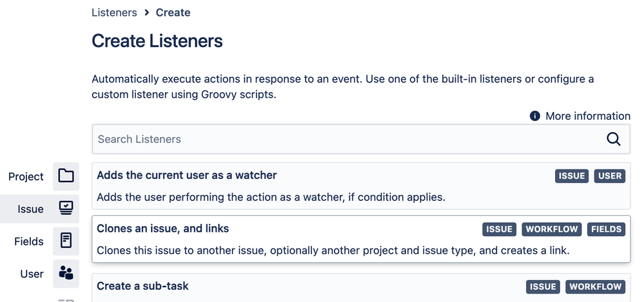Click the More information info icon
Screen dimensions: 644x302
click(534, 116)
